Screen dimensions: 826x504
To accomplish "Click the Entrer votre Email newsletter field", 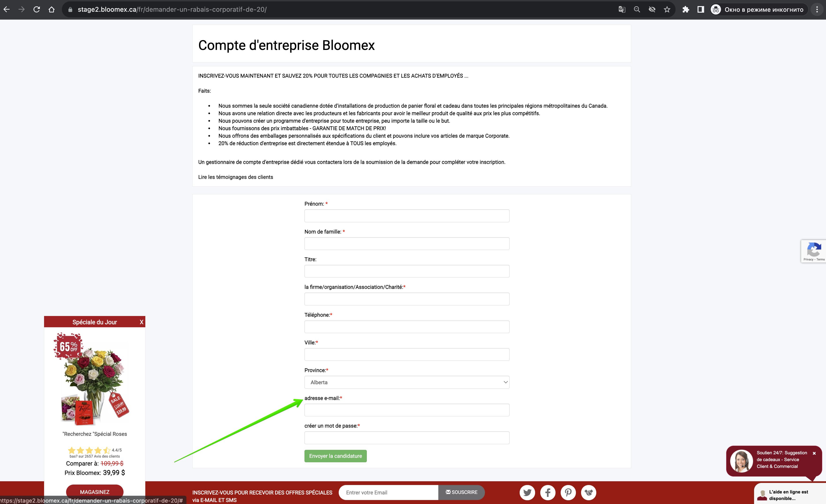I will 388,492.
